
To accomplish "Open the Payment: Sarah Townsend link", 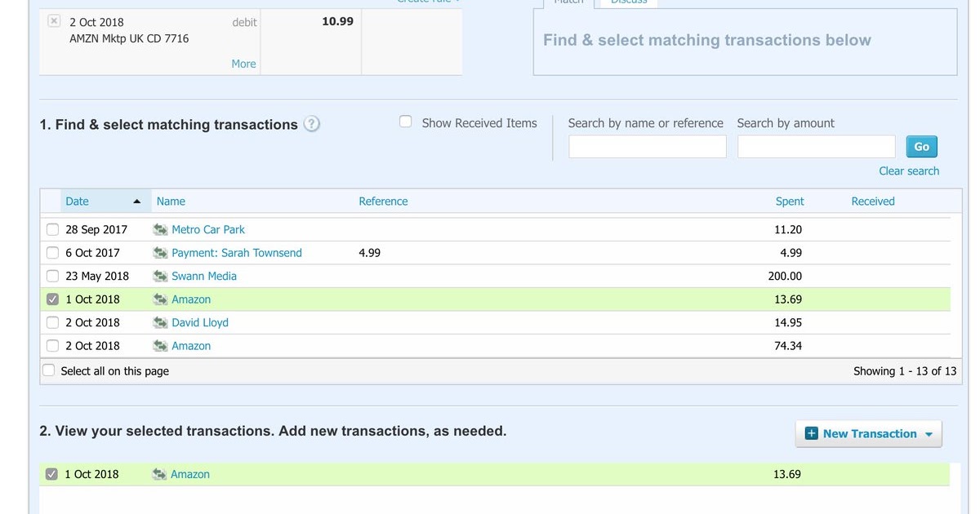I will (x=237, y=253).
